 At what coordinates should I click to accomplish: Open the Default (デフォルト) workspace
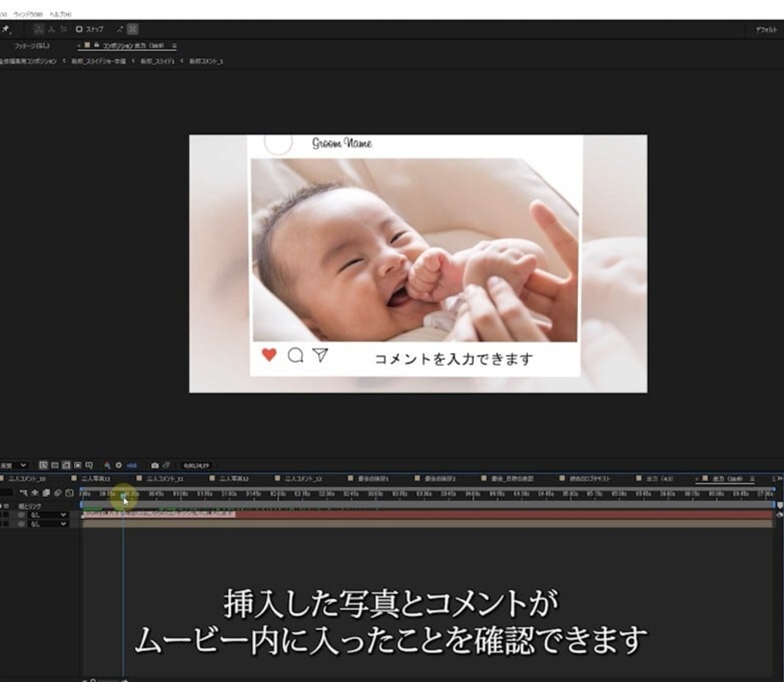coord(766,29)
